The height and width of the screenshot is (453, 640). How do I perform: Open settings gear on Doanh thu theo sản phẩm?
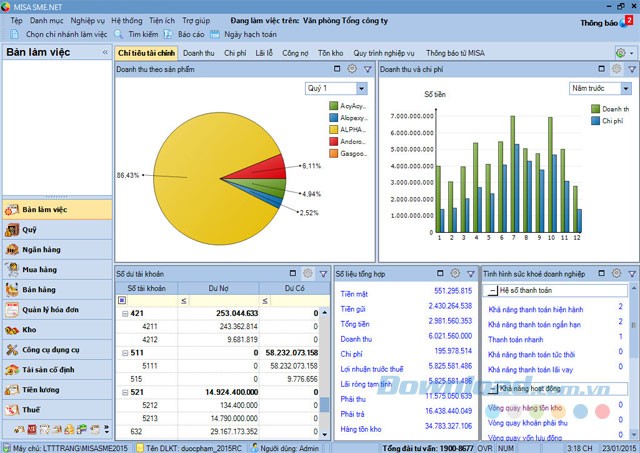coord(351,69)
